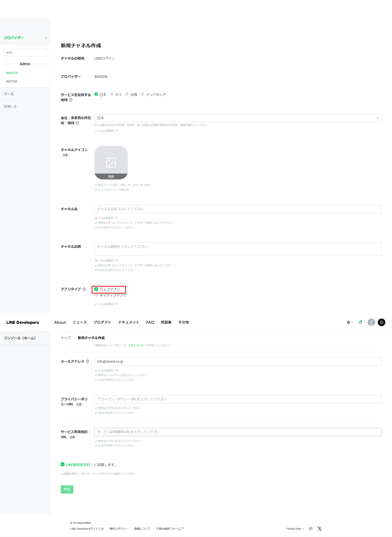Show help for メールアドレス
This screenshot has height=537, width=392.
[x=88, y=361]
